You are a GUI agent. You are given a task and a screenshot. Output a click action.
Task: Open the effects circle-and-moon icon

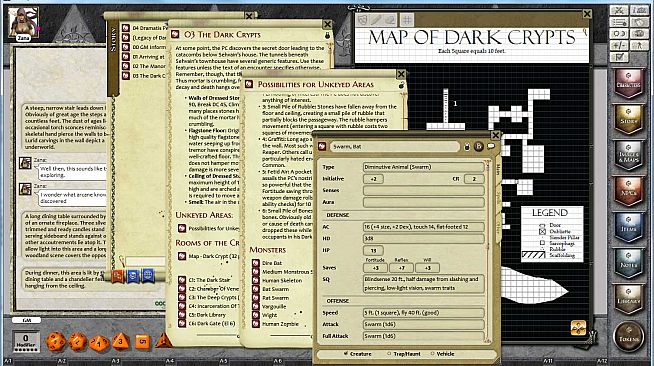[619, 33]
